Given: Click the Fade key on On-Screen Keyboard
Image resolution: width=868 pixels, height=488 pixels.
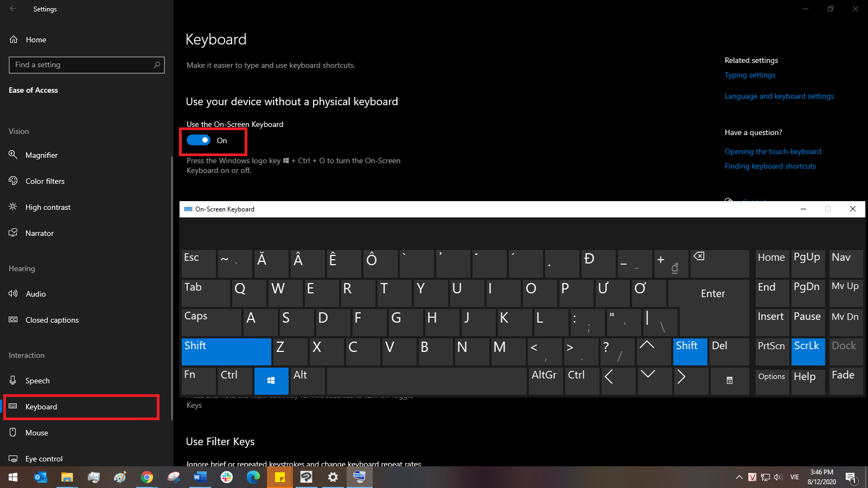Looking at the screenshot, I should [x=846, y=381].
